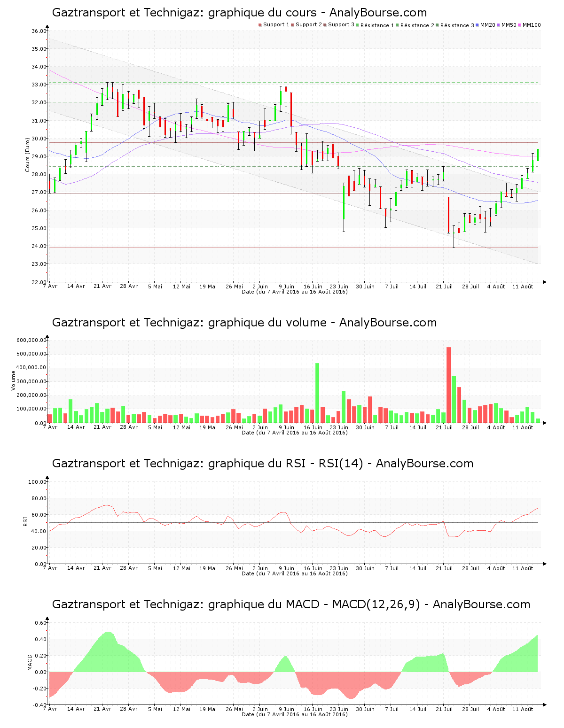
Task: Click the 'graphique du volume' chart title
Action: click(244, 323)
